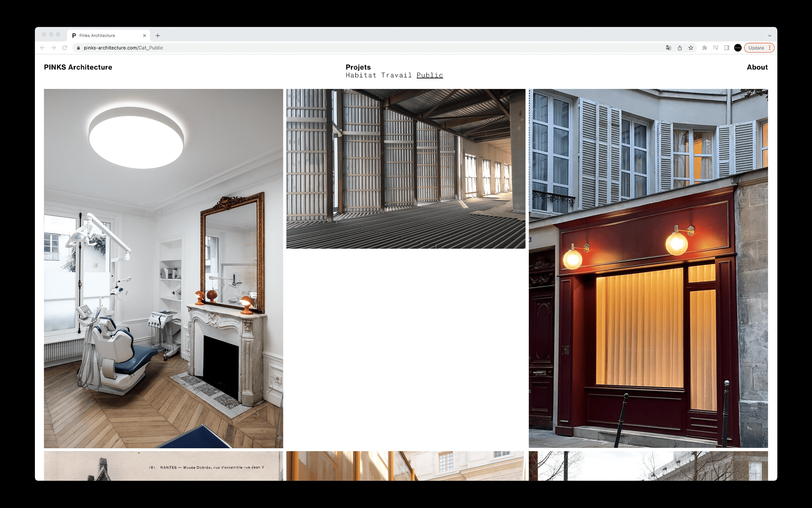Expand the tab search chevron
This screenshot has height=508, width=812.
click(x=769, y=36)
